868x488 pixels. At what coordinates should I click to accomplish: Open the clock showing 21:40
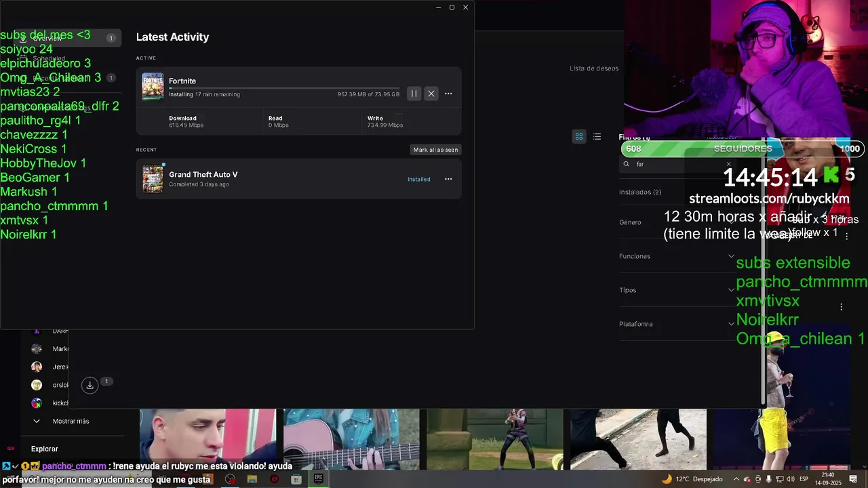[828, 479]
